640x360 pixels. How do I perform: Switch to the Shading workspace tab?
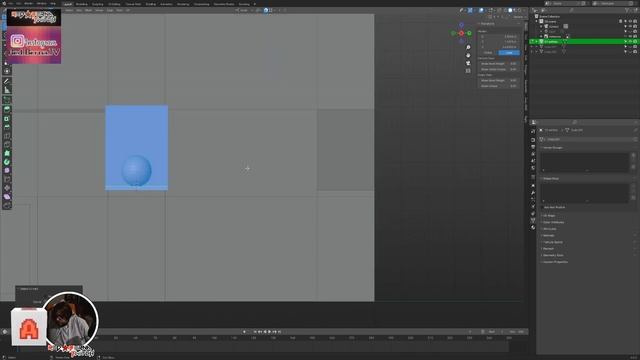coord(151,4)
